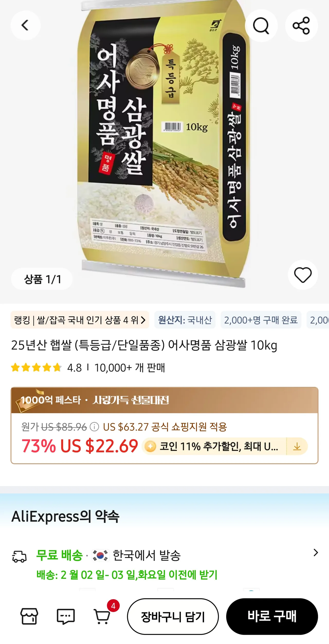Open the rice bag product image
Image resolution: width=329 pixels, height=644 pixels.
click(164, 144)
